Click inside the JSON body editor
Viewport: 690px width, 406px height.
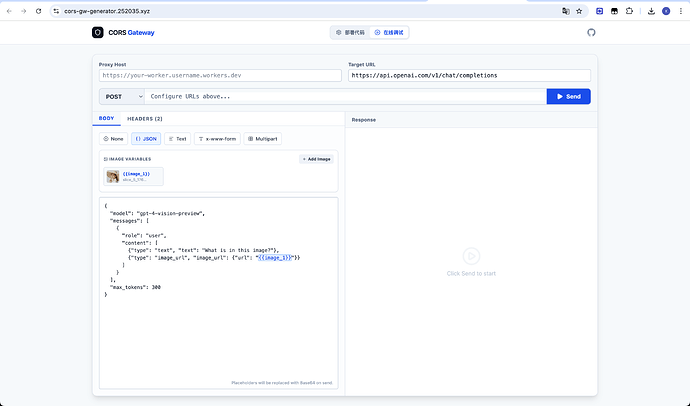[x=219, y=293]
